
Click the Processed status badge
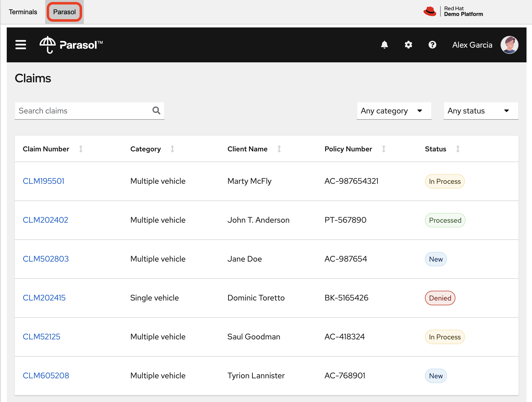(445, 220)
